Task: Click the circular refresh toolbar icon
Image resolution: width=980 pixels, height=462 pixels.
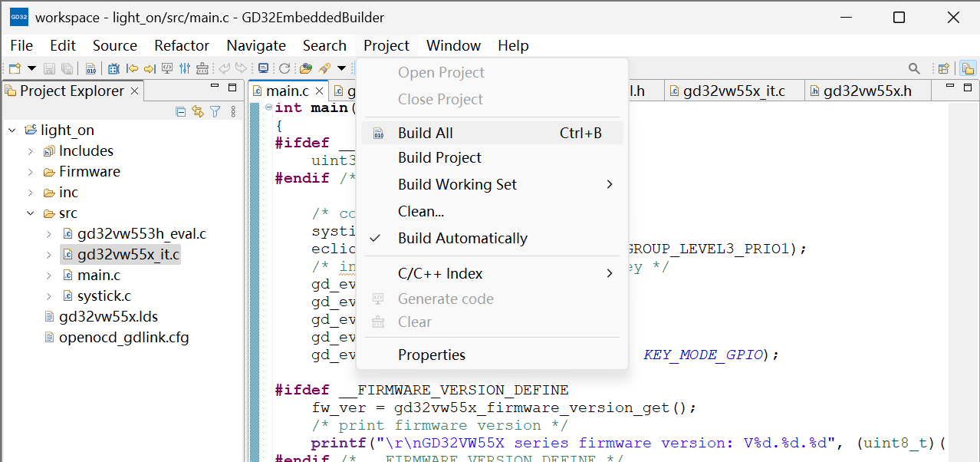Action: [x=284, y=68]
